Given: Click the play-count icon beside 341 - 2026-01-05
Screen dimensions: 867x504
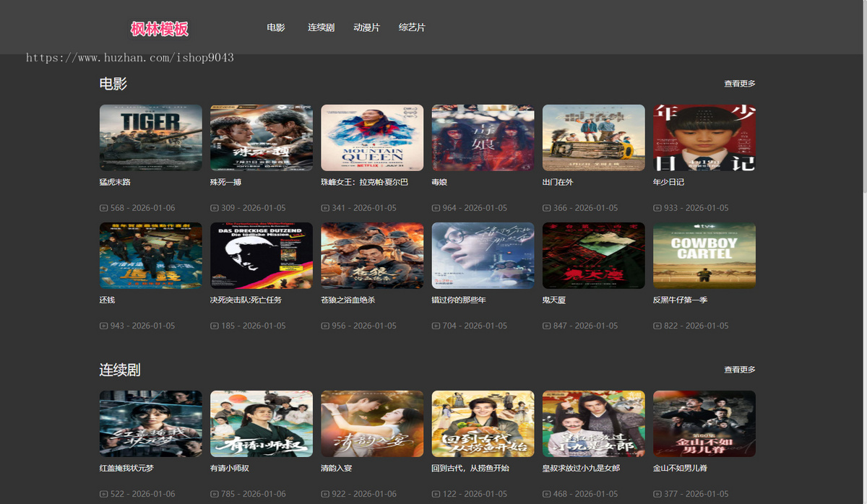Looking at the screenshot, I should click(x=324, y=208).
